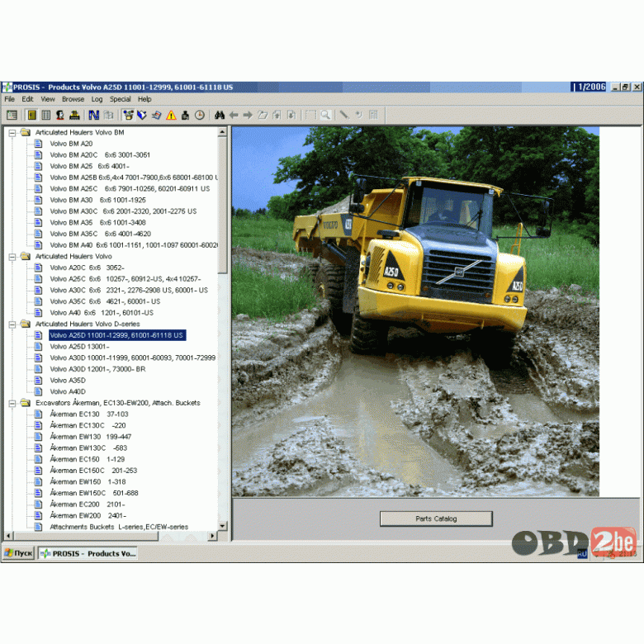Click the RU language indicator in tray
Viewport: 644px width, 644px height.
[x=582, y=554]
